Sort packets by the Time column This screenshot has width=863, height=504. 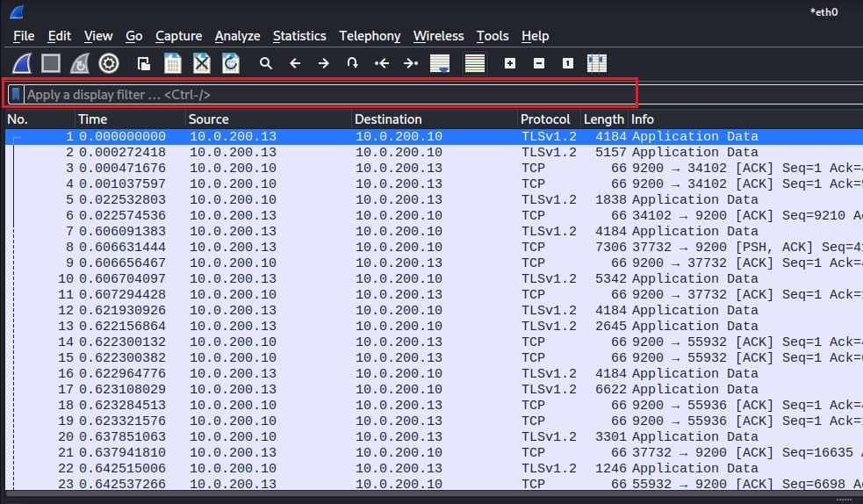pyautogui.click(x=130, y=119)
